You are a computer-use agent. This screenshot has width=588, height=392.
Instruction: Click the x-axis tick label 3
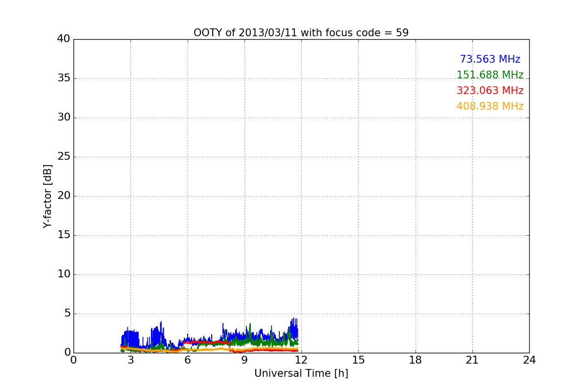click(x=130, y=360)
